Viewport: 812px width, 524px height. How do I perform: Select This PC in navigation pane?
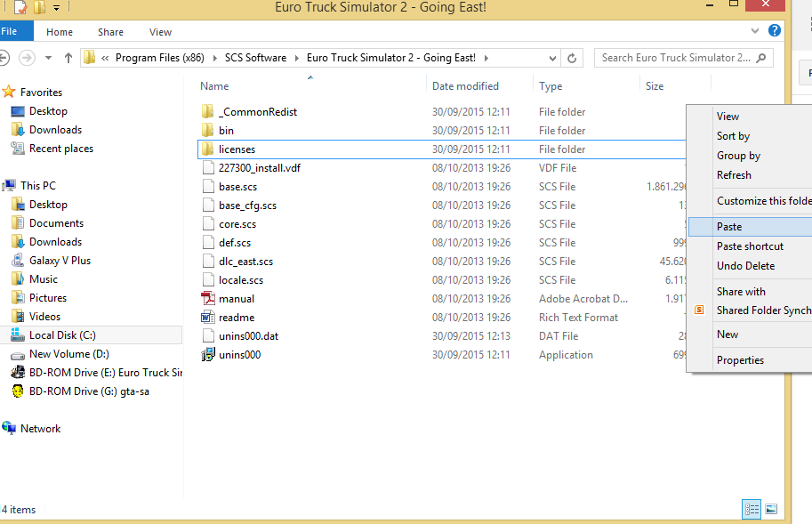coord(38,185)
